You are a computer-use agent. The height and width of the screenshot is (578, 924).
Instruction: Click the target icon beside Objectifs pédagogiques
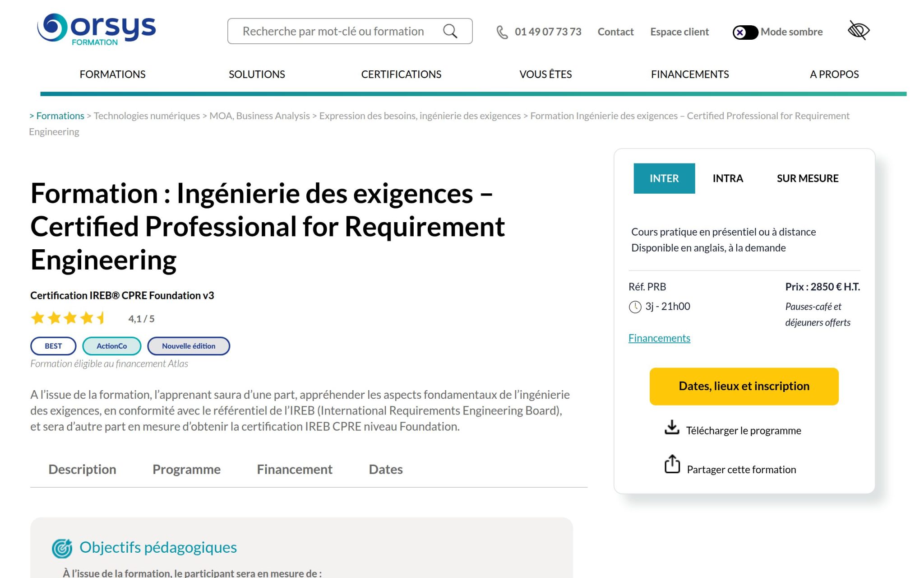pyautogui.click(x=62, y=548)
